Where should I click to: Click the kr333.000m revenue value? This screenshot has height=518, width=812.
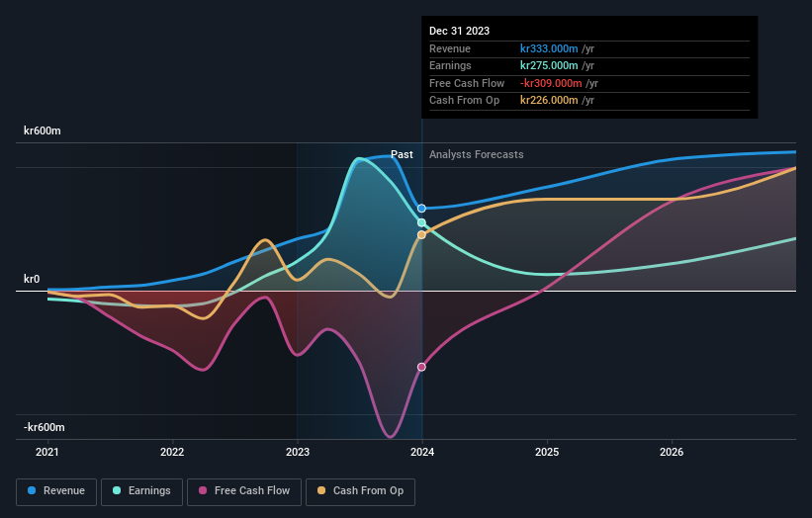549,48
